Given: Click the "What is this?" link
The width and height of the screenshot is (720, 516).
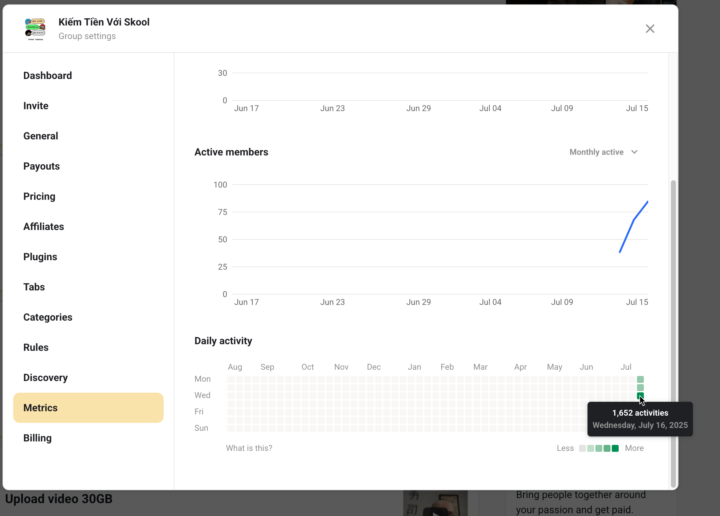Looking at the screenshot, I should [x=249, y=448].
